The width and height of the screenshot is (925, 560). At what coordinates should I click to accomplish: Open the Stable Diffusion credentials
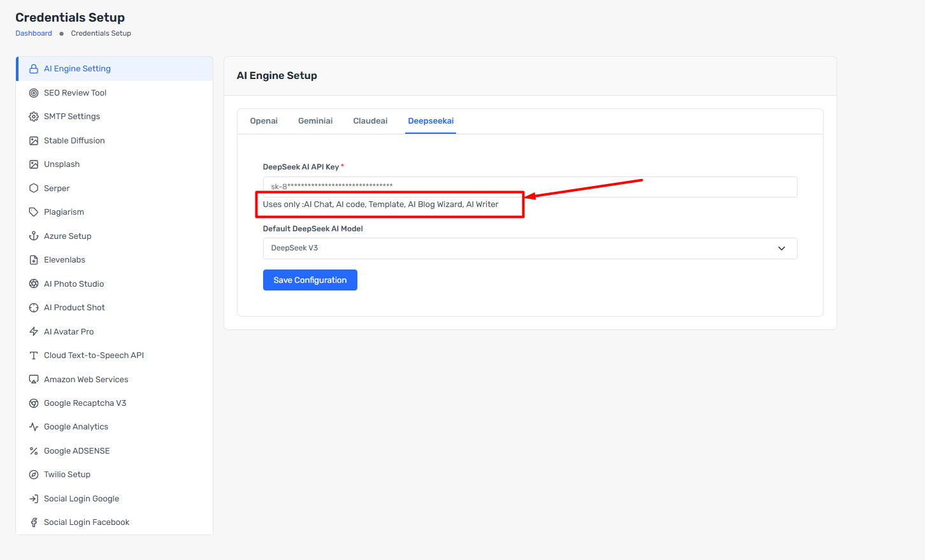point(115,141)
